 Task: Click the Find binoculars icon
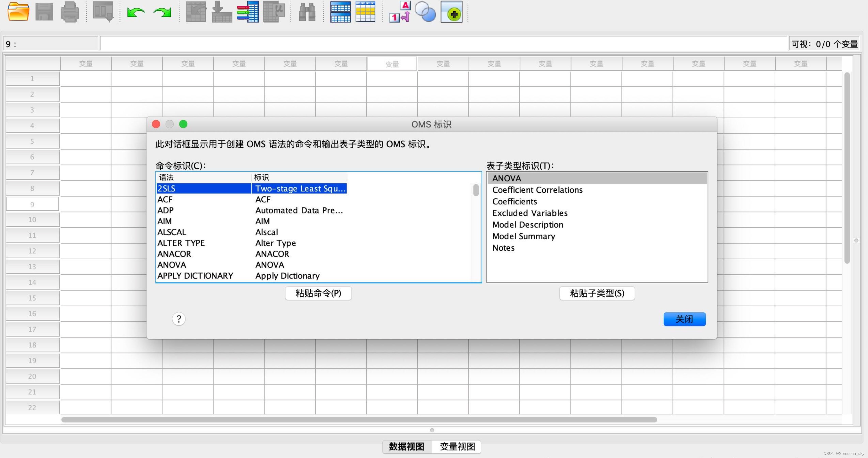pyautogui.click(x=307, y=12)
